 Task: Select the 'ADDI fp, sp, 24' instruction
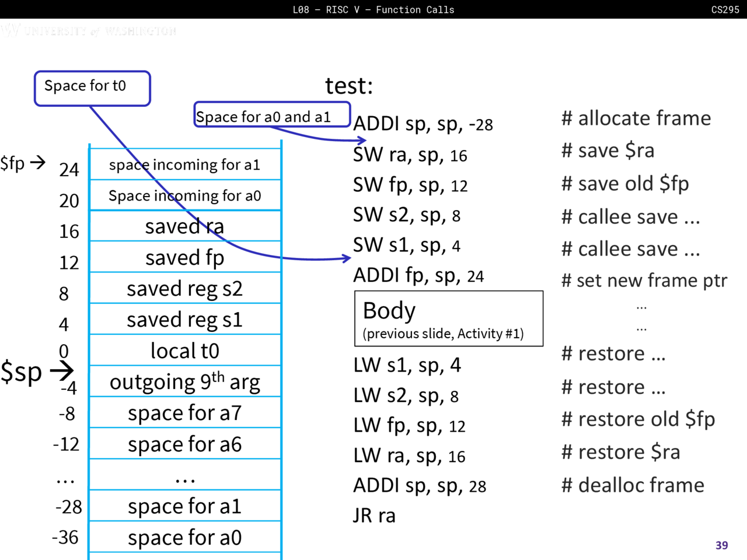418,275
